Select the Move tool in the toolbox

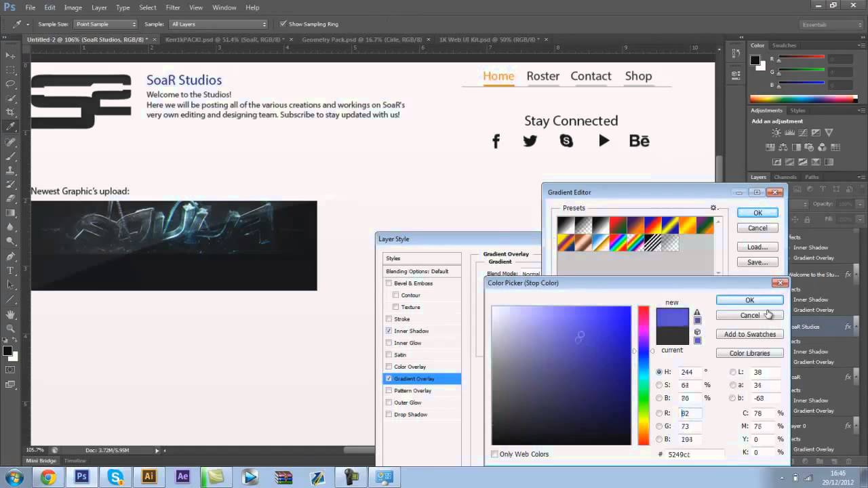[x=10, y=55]
